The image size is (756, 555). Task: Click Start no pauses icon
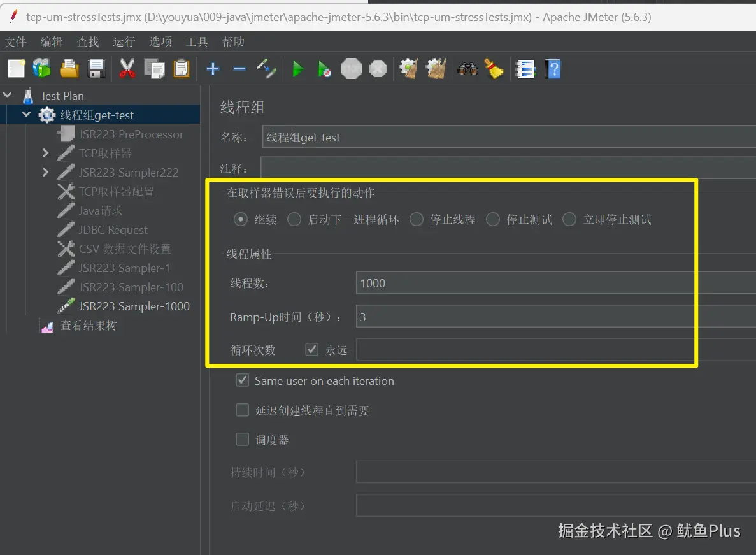(x=324, y=69)
